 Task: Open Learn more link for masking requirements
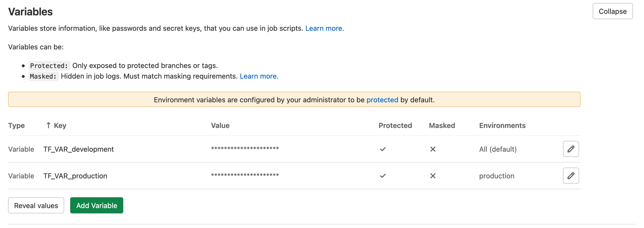[259, 76]
